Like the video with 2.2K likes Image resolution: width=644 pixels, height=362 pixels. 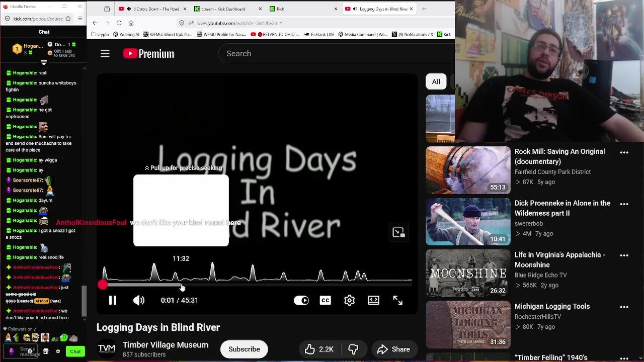point(319,349)
